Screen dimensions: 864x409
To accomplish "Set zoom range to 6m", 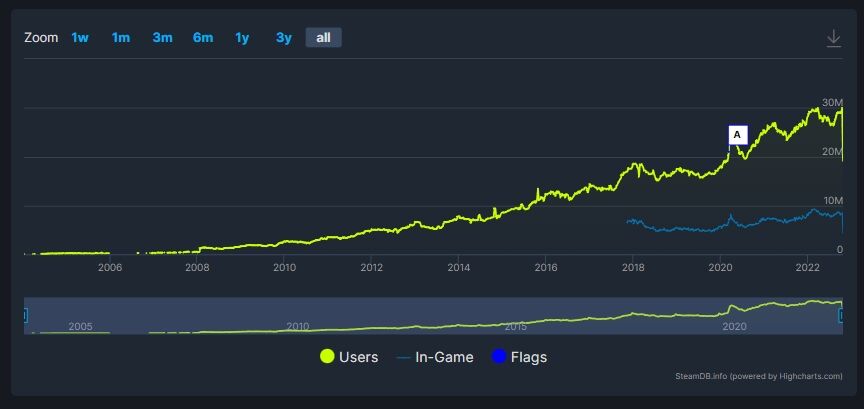I will tap(203, 37).
